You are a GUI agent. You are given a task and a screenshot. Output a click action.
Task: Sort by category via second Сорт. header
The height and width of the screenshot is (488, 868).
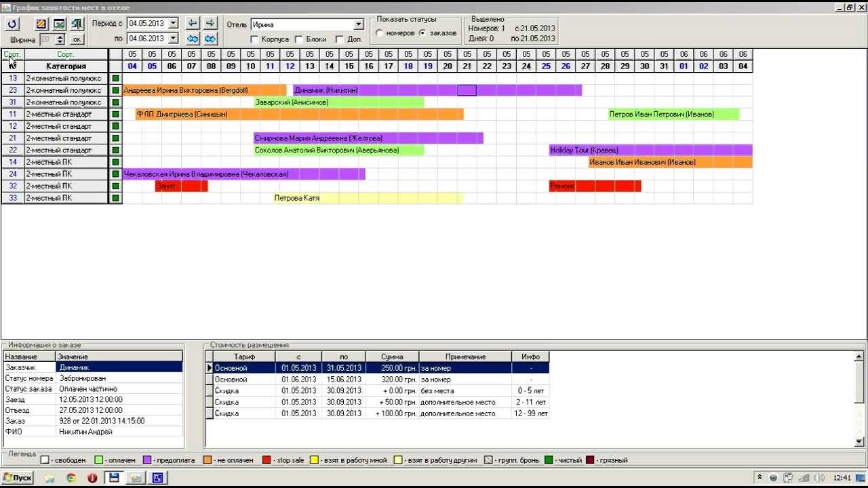66,54
